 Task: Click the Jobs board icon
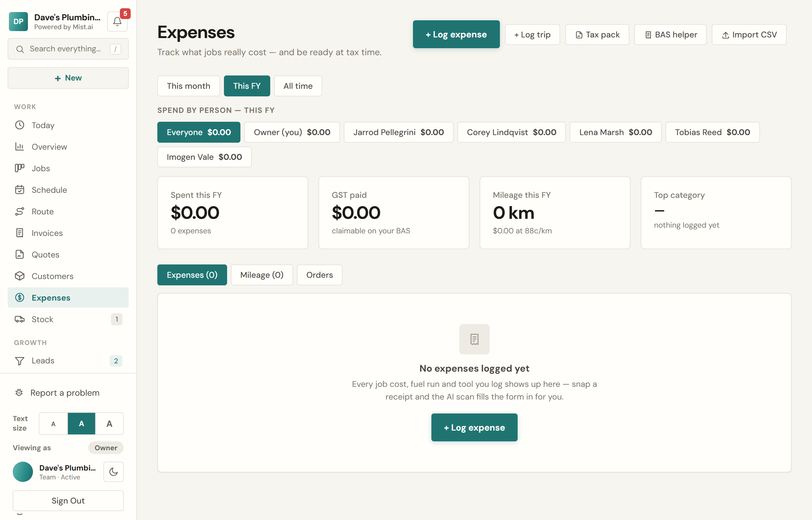pos(20,168)
